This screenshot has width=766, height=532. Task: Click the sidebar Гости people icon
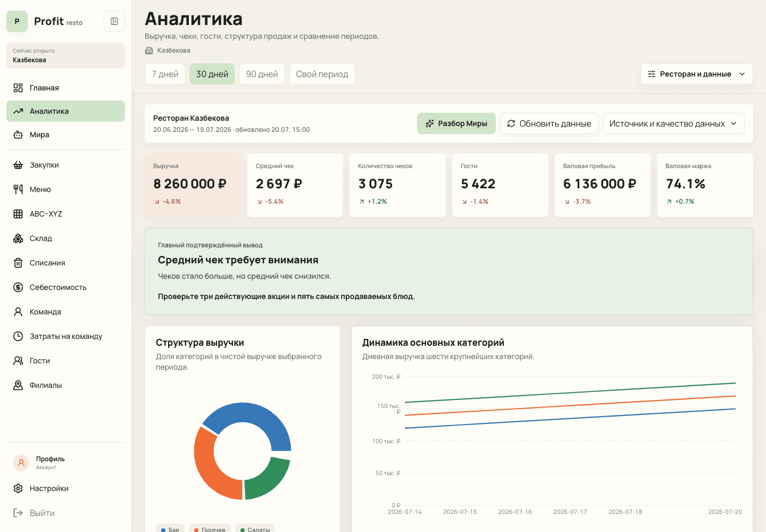point(18,361)
